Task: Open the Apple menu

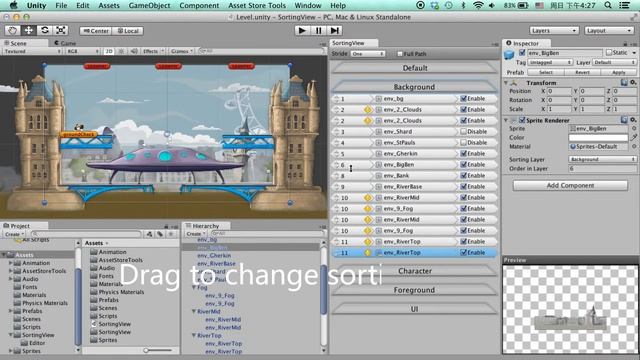Action: click(13, 5)
